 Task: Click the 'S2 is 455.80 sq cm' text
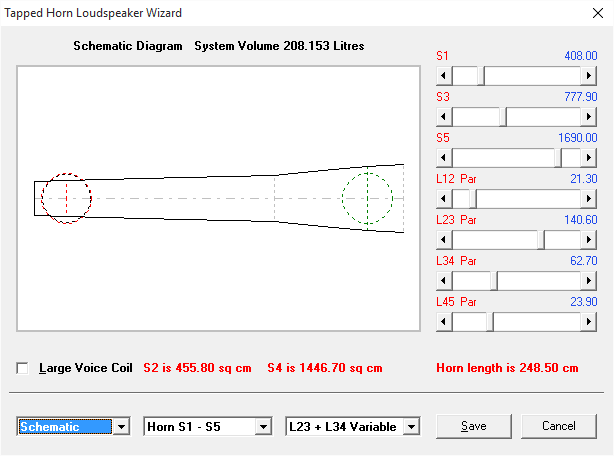pyautogui.click(x=197, y=368)
